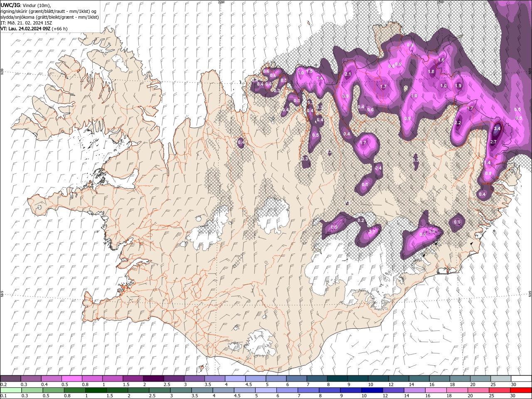The width and height of the screenshot is (532, 399).
Task: Click the UWC/IG Vindur (10m) title text
Action: pos(25,5)
